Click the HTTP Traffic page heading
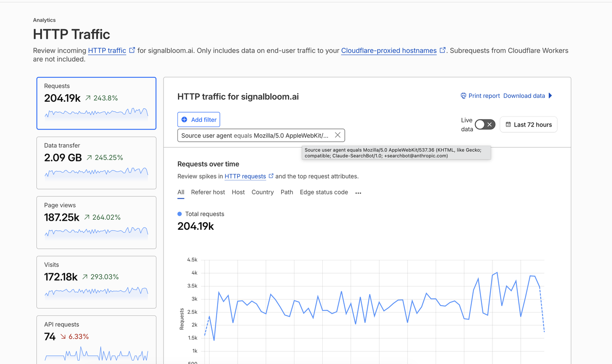 coord(72,34)
